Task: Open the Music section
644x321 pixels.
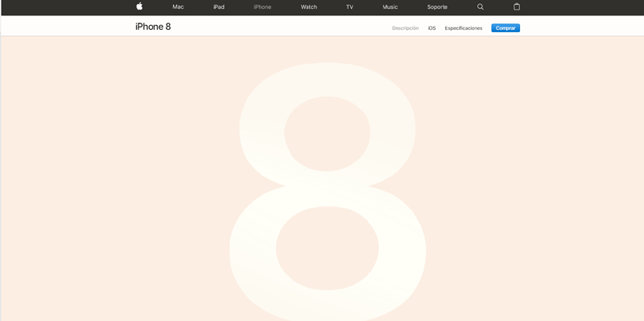Action: point(390,7)
